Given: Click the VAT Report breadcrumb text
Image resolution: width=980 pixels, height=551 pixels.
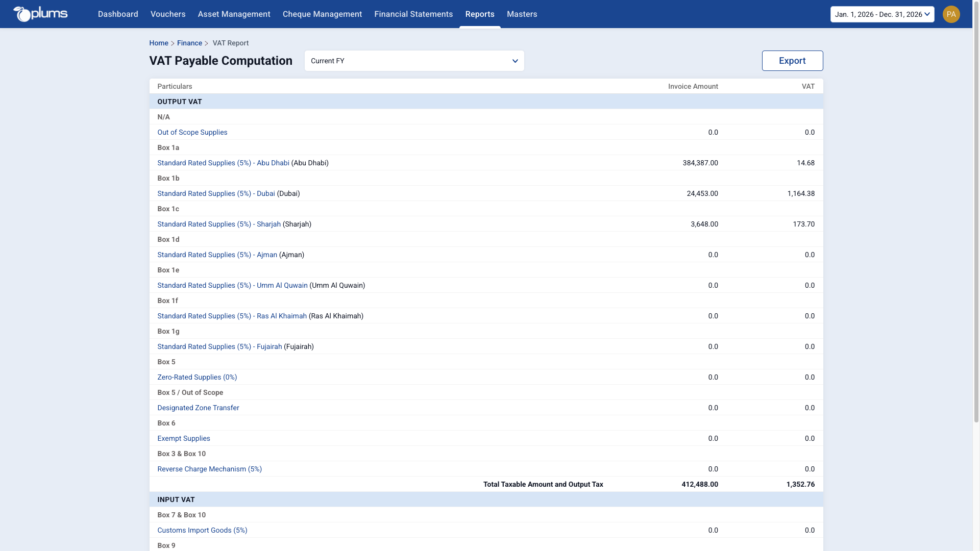Looking at the screenshot, I should click(231, 43).
